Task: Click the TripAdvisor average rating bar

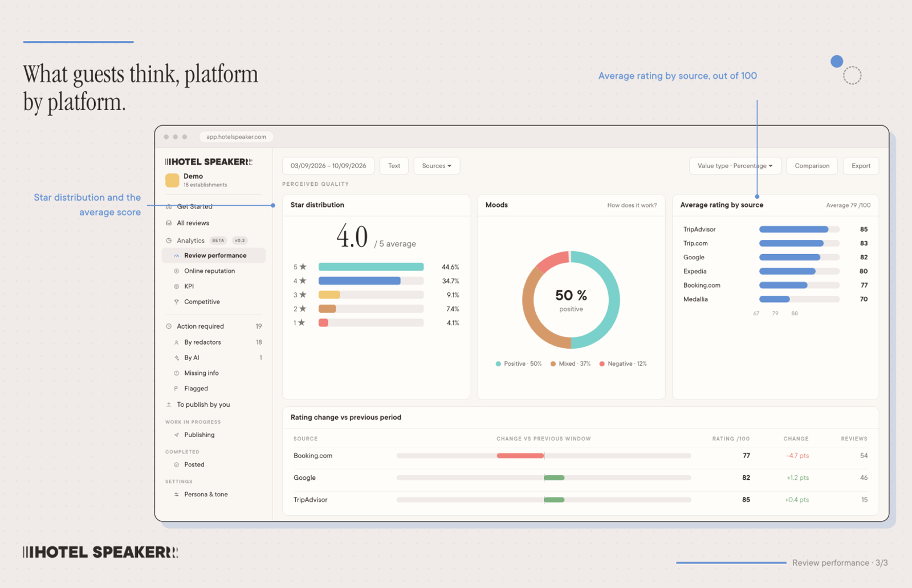Action: 799,229
